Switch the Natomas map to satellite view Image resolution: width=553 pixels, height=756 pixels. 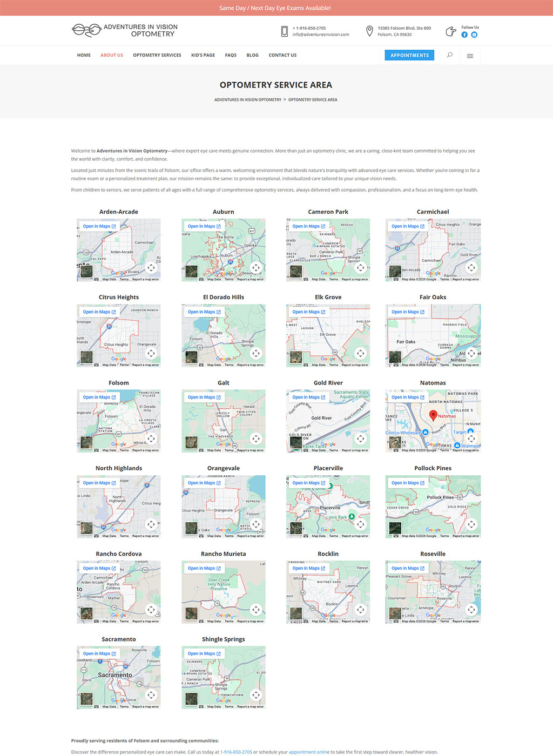[395, 443]
